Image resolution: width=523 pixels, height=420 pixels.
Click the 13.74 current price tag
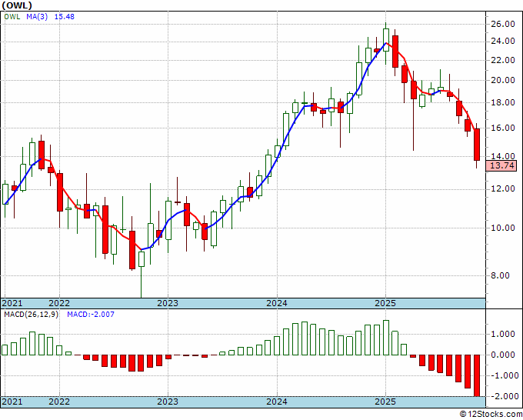502,165
